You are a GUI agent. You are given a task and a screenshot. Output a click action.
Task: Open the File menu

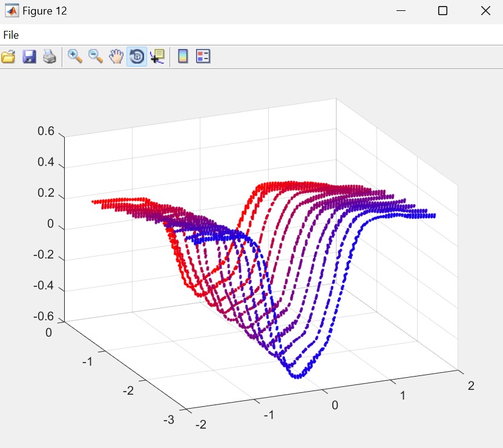(x=11, y=35)
